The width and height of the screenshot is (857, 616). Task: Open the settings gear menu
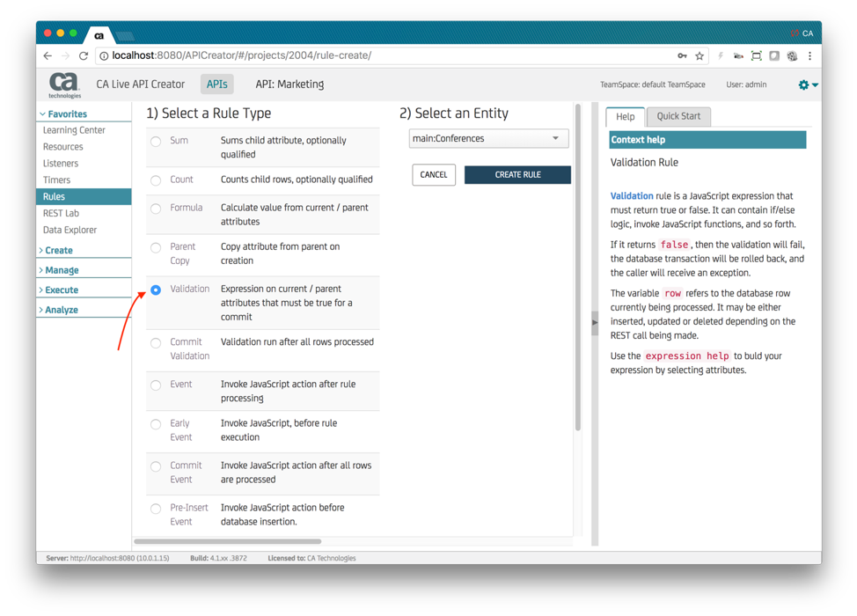807,84
